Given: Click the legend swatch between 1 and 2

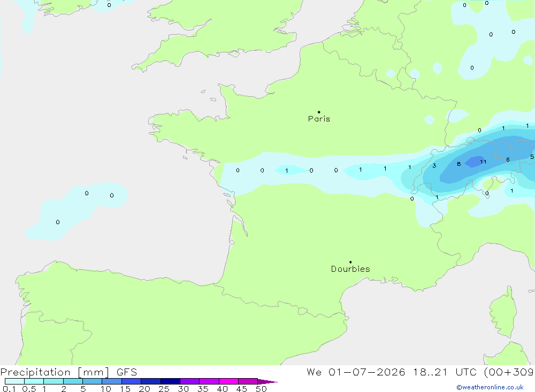Looking at the screenshot, I should [x=53, y=381].
